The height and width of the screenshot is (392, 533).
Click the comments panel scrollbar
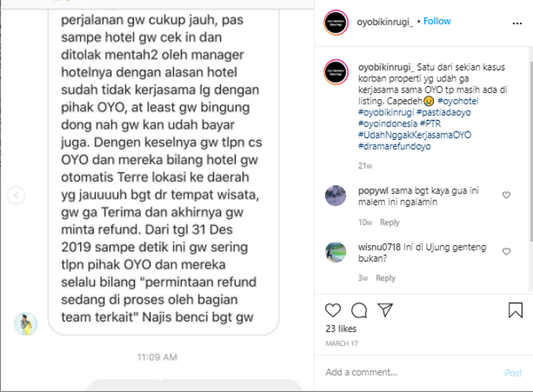(531, 151)
